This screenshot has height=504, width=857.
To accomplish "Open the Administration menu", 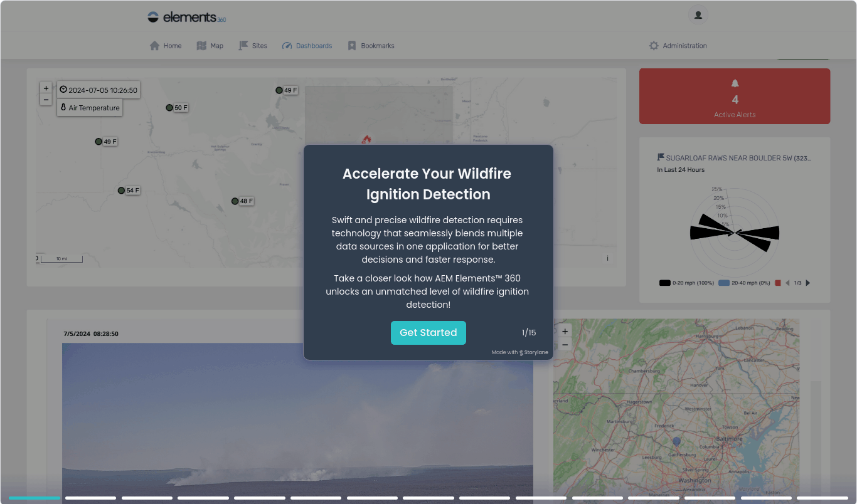I will (x=678, y=45).
